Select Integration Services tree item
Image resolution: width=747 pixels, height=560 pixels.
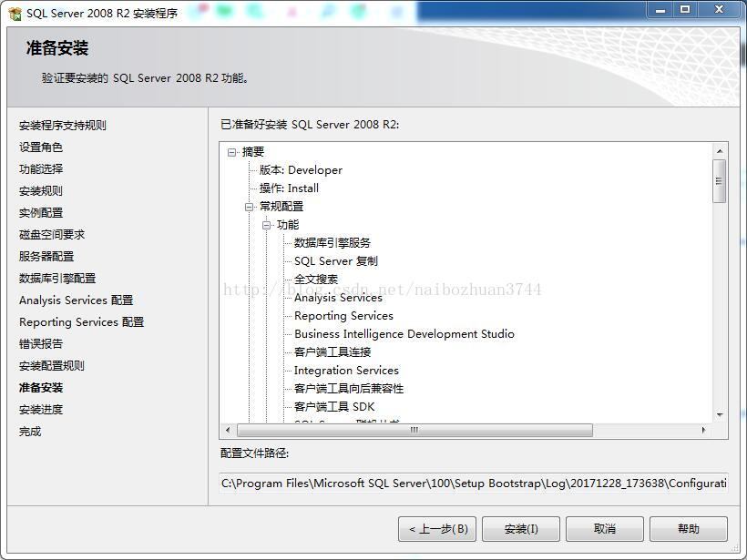pos(346,371)
